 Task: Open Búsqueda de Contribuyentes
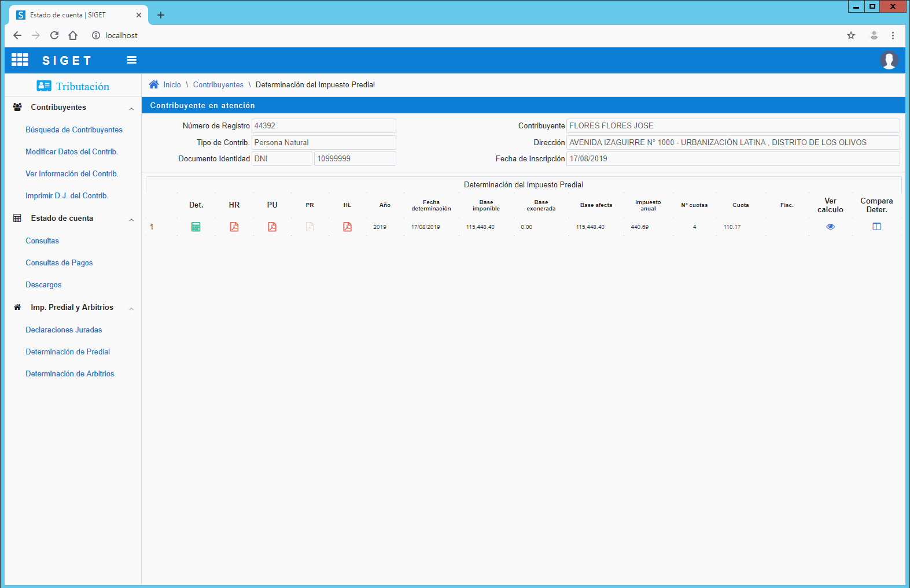click(74, 130)
